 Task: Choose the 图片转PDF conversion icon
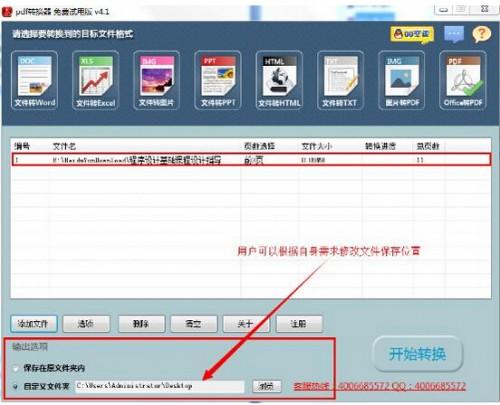pyautogui.click(x=402, y=80)
